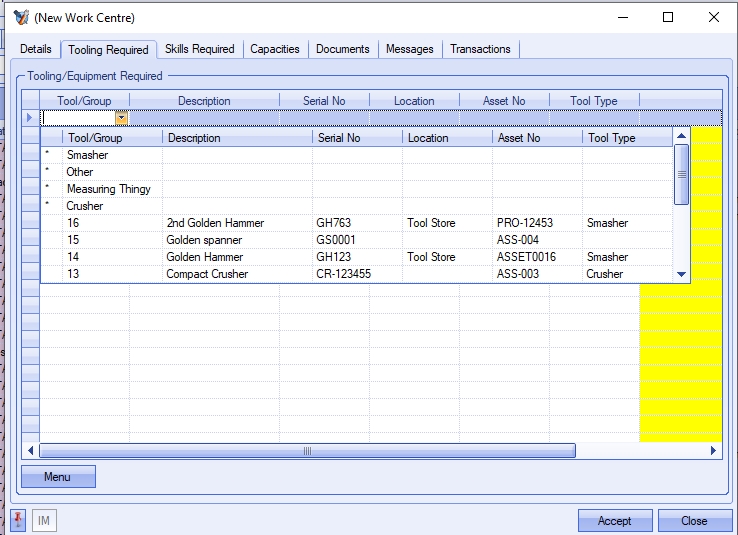Go to the Transactions tab
738x535 pixels.
480,49
